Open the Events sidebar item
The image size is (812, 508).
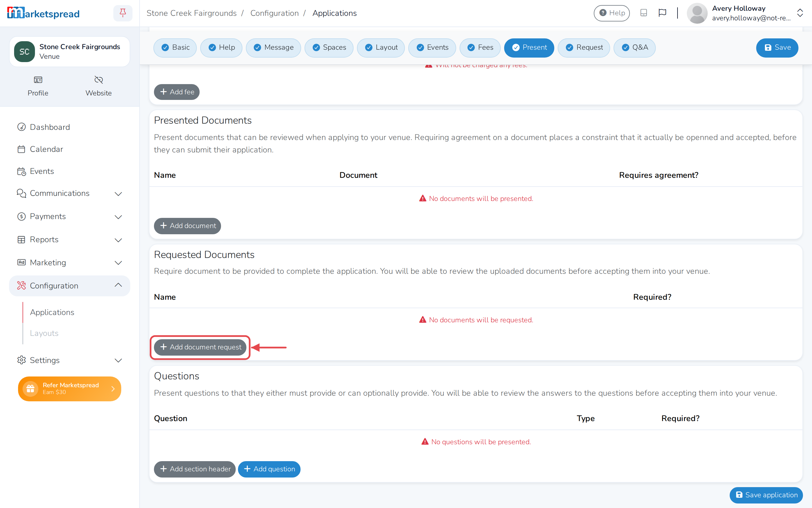[x=42, y=171]
